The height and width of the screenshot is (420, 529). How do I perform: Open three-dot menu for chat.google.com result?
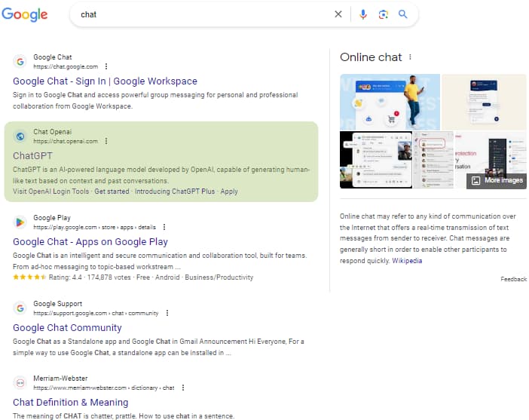(106, 66)
